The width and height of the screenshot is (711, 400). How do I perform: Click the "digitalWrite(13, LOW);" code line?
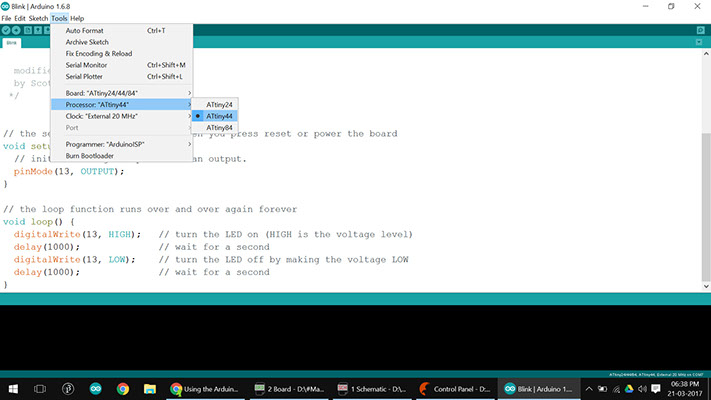tap(74, 259)
